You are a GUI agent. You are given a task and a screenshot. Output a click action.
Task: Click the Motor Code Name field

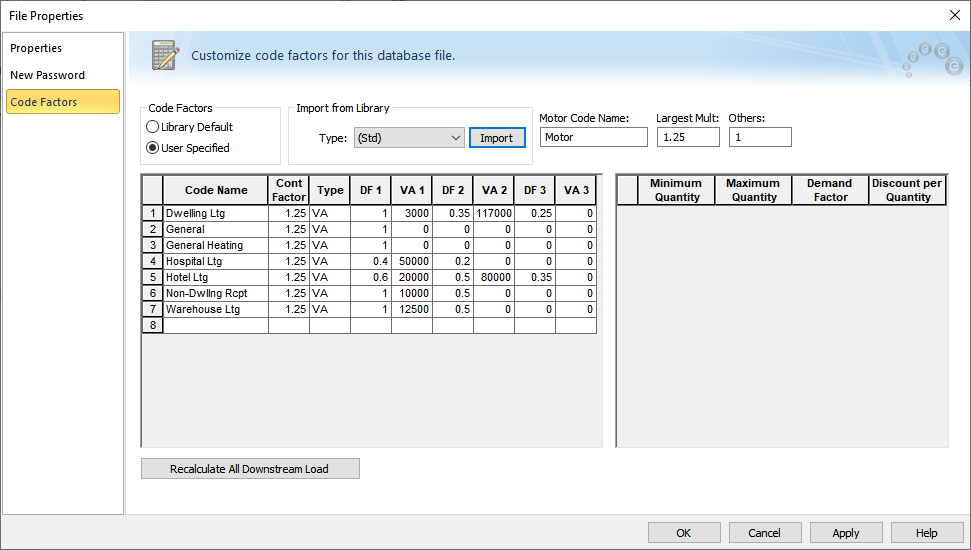593,137
